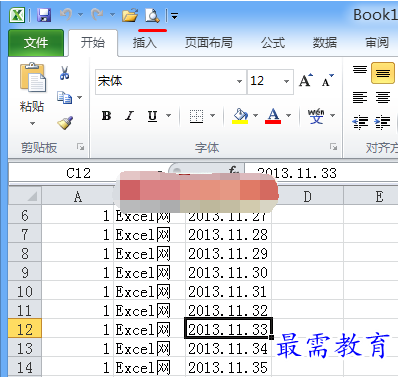This screenshot has width=398, height=377.
Task: Apply yellow fill color bucket
Action: coord(240,116)
